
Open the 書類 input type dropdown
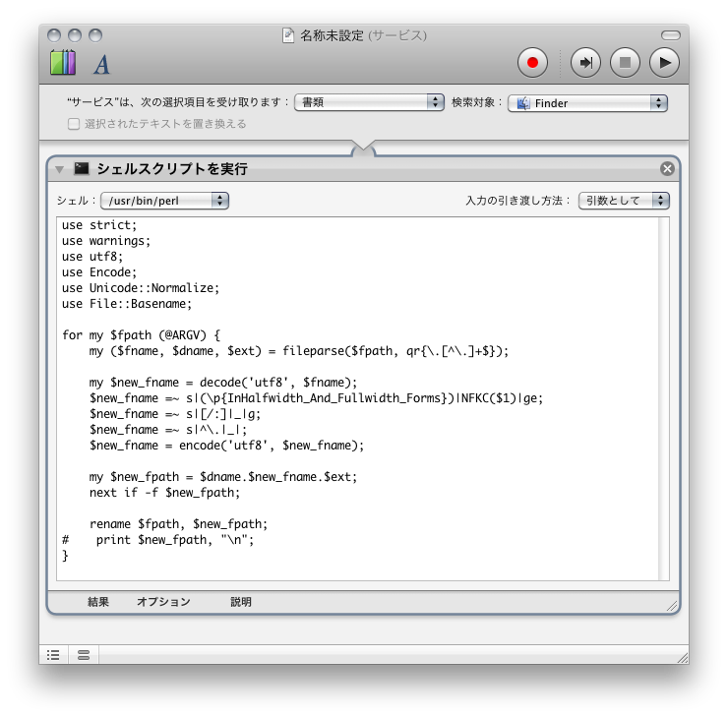tap(369, 102)
